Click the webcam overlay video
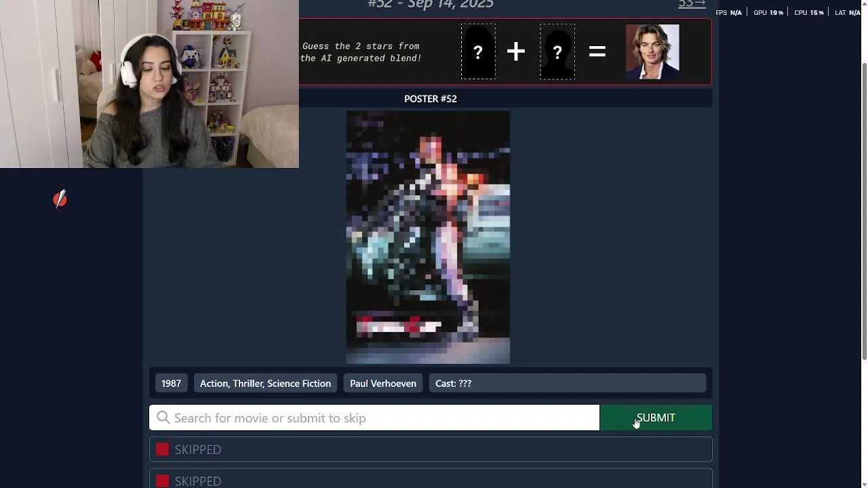868x488 pixels. (149, 84)
